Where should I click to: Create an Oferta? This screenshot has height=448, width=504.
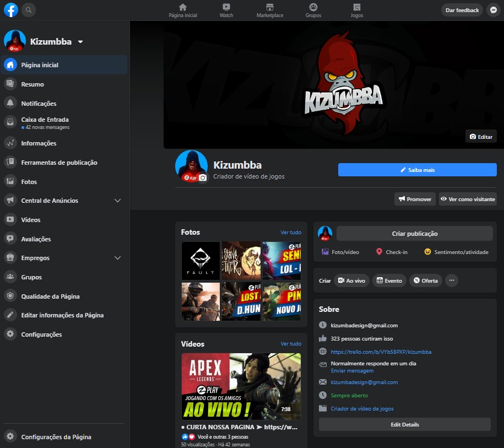click(x=426, y=280)
